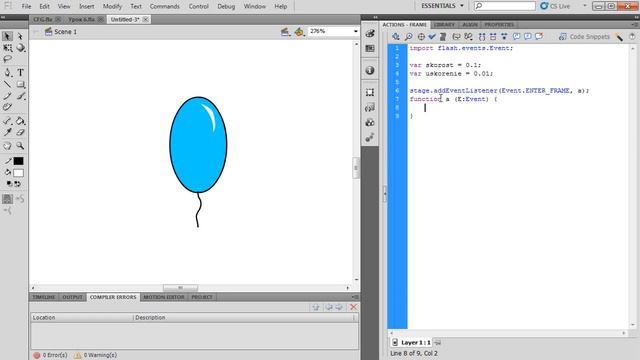640x360 pixels.
Task: Choose the Deco tool
Action: (7, 107)
